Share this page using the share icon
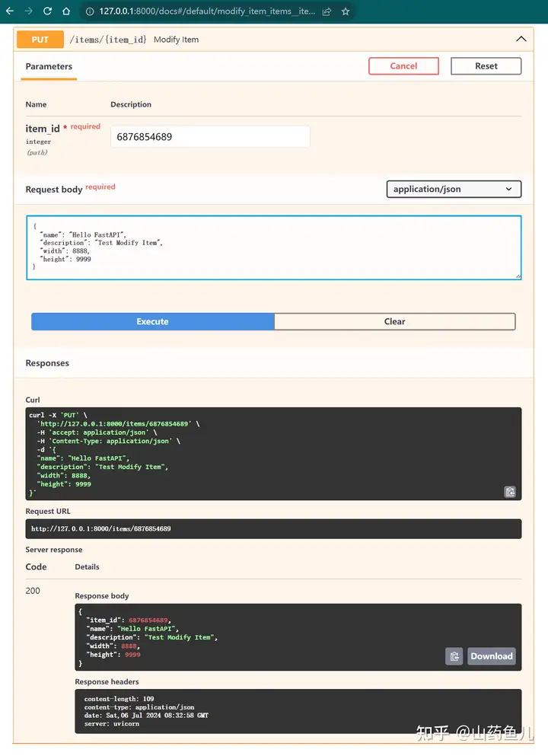The width and height of the screenshot is (548, 756). click(327, 11)
